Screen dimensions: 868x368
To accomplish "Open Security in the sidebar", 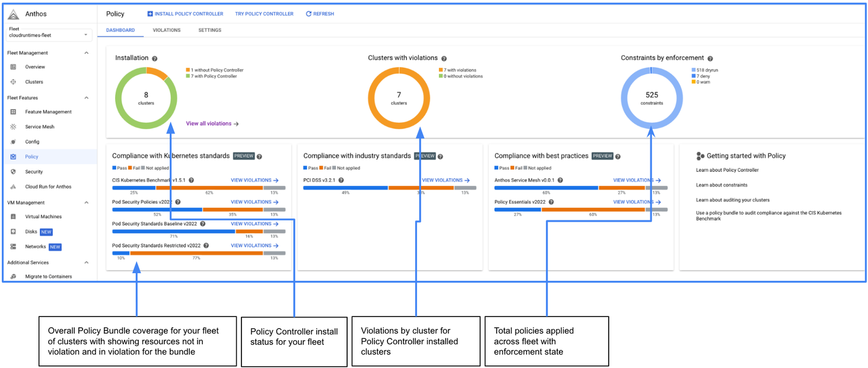I will pos(34,172).
